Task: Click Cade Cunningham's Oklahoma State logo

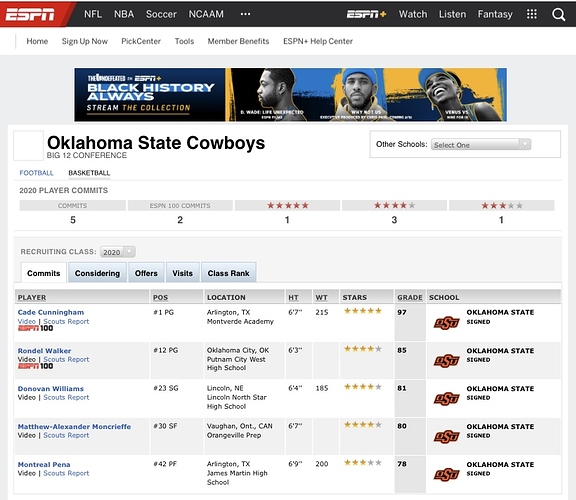Action: (446, 323)
